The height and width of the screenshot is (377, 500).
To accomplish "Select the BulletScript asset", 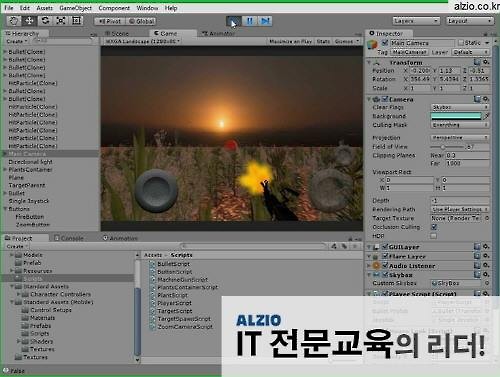I will tap(173, 264).
